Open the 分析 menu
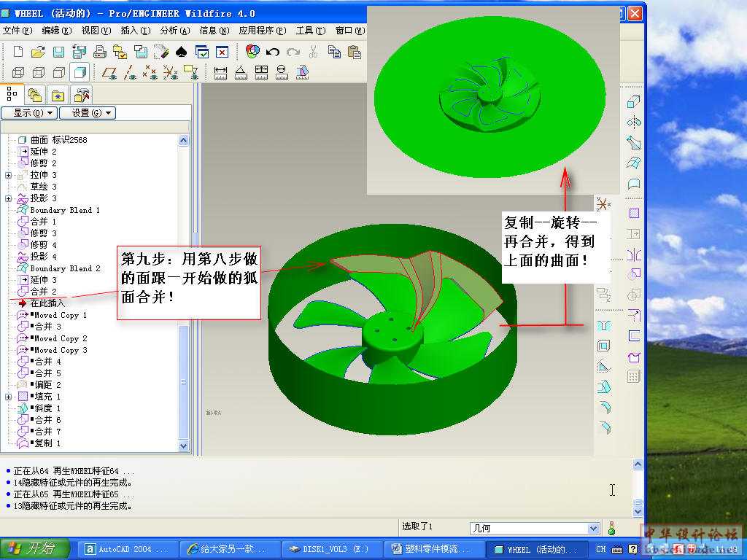The width and height of the screenshot is (747, 560). [174, 31]
